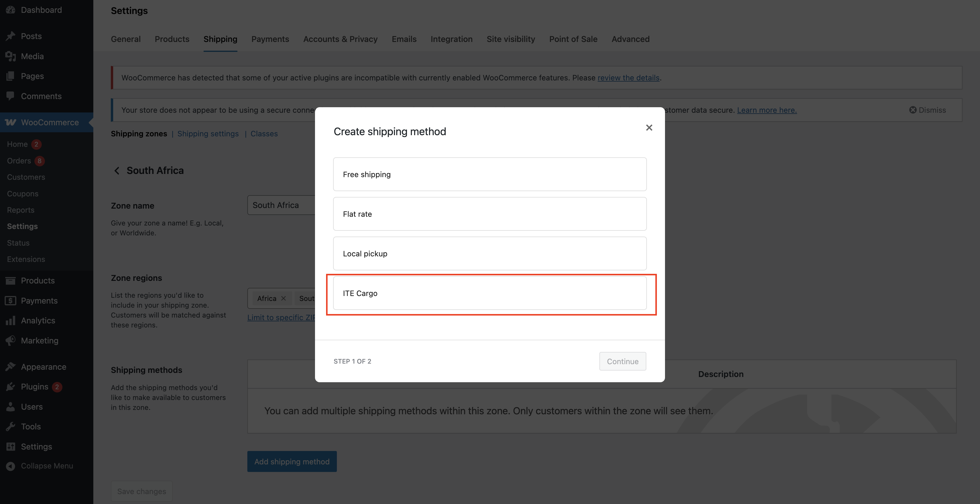Open the Media library icon

click(x=10, y=56)
